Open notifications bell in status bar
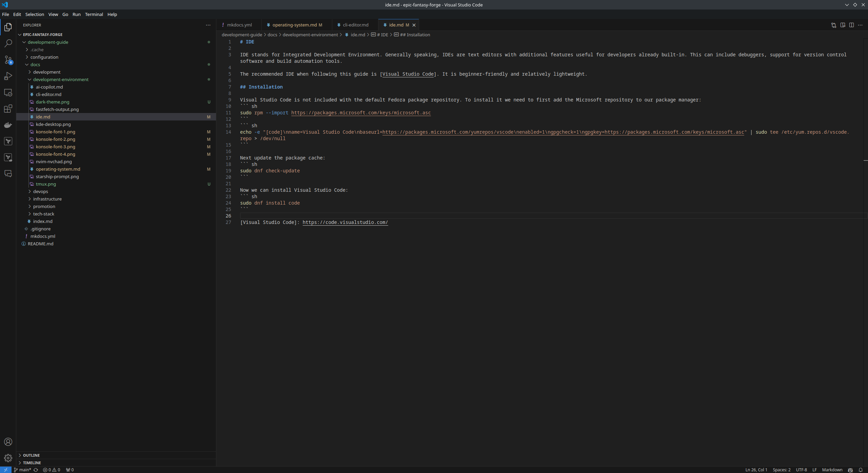The width and height of the screenshot is (868, 473). tap(861, 470)
